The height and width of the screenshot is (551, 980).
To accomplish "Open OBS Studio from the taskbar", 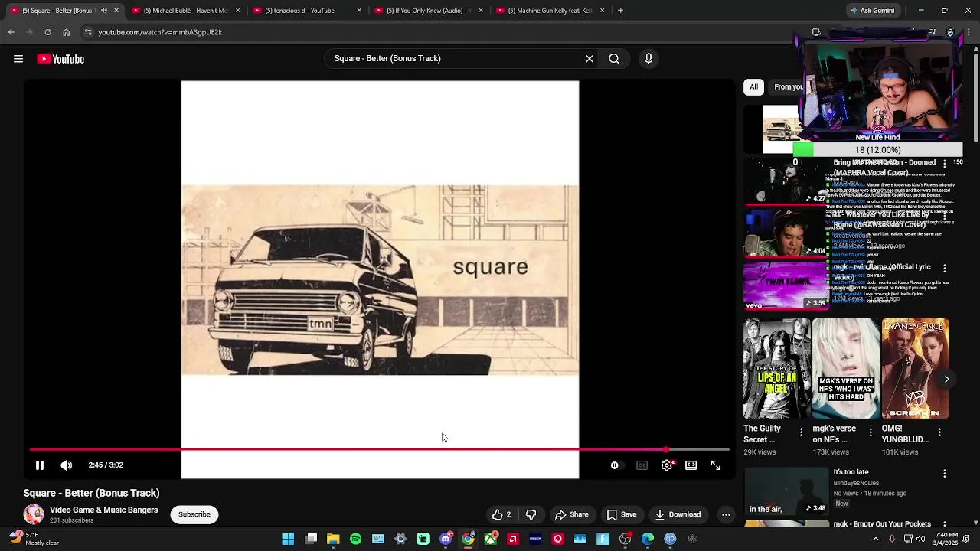I will point(625,539).
